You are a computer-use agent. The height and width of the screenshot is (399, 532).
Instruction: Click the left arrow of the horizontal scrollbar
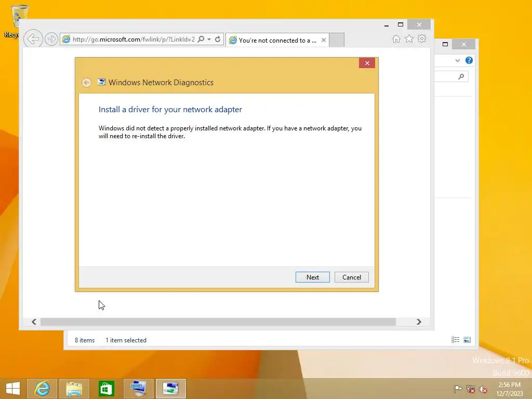34,322
